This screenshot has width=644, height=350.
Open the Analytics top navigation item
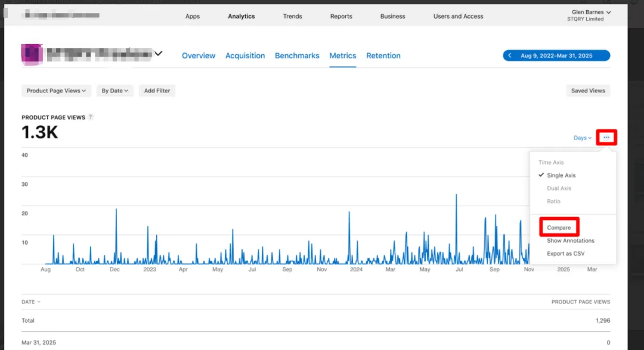coord(241,17)
